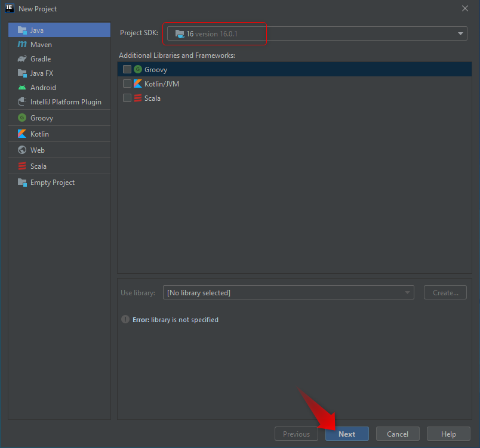Click the Android robot icon

[22, 88]
